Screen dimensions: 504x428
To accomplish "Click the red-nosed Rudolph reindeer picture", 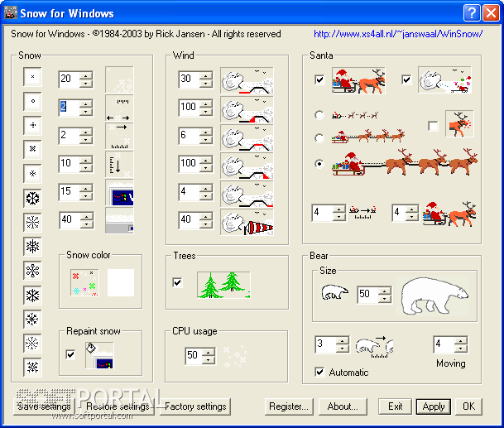I will point(459,123).
